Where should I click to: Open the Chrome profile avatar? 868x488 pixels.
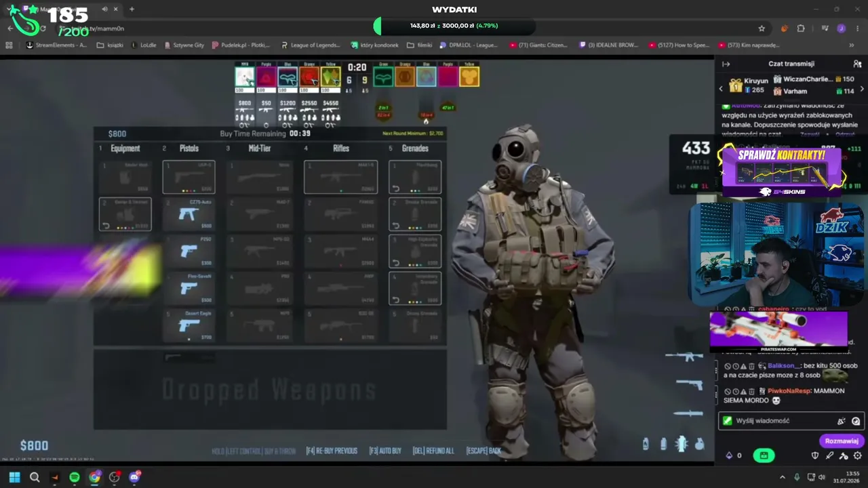tap(841, 28)
